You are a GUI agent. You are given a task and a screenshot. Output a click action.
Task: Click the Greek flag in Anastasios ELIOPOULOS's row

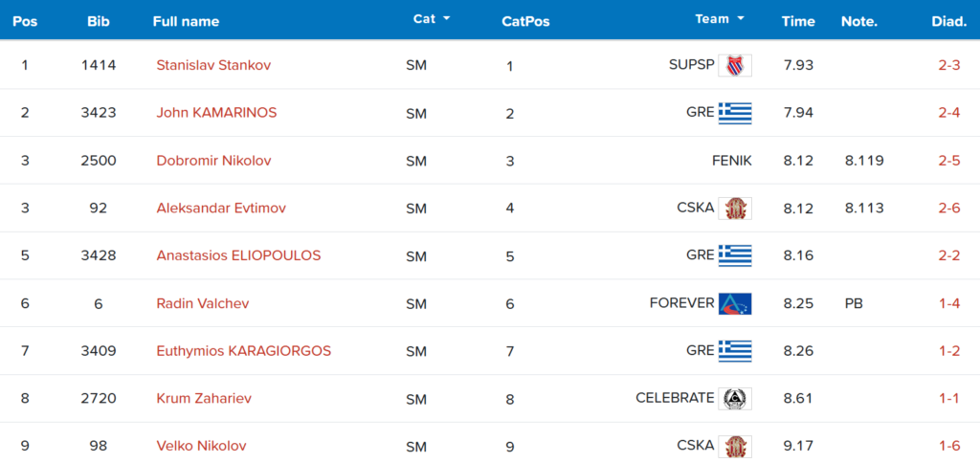click(735, 255)
